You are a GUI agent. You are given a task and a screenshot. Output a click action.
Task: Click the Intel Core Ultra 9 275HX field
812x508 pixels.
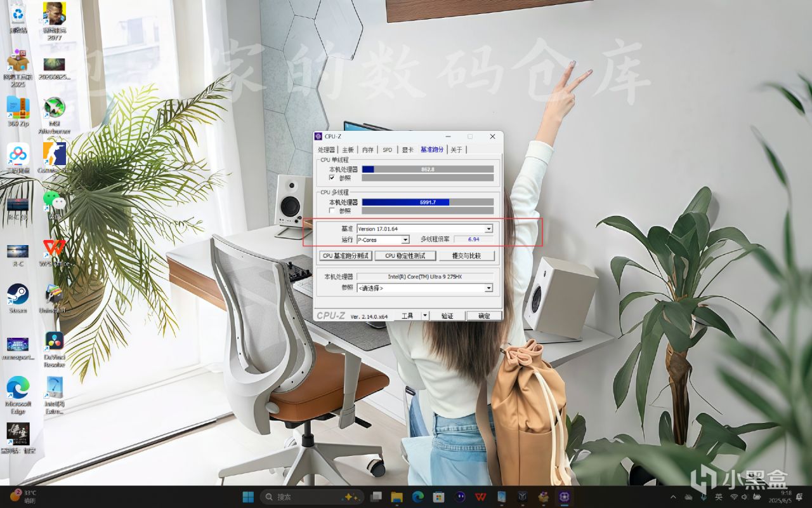click(x=424, y=277)
